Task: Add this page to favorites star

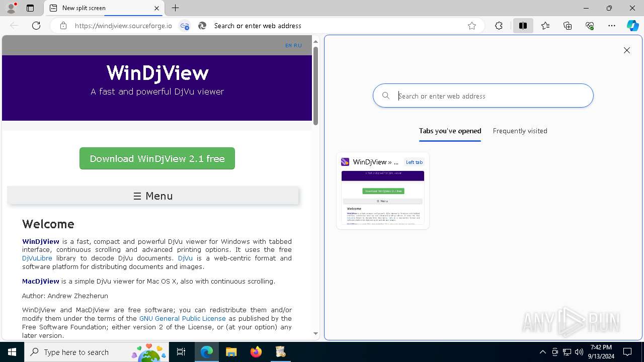Action: (x=472, y=26)
